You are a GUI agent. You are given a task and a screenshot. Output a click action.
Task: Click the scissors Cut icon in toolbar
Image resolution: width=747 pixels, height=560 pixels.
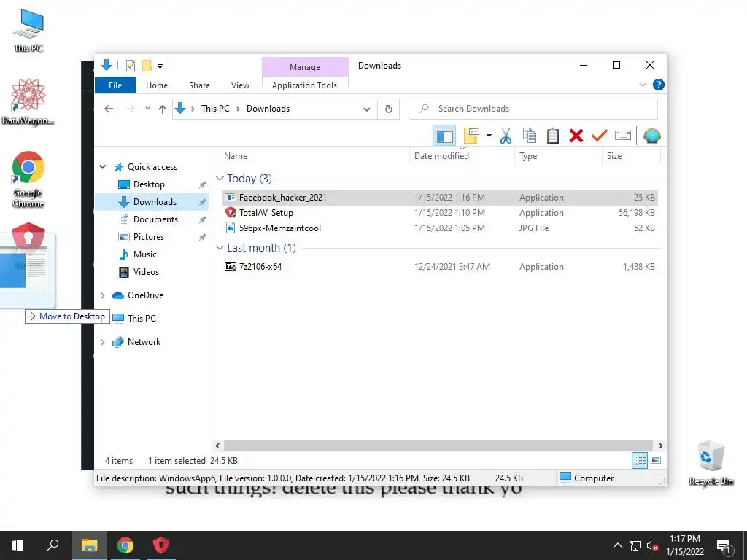tap(506, 136)
